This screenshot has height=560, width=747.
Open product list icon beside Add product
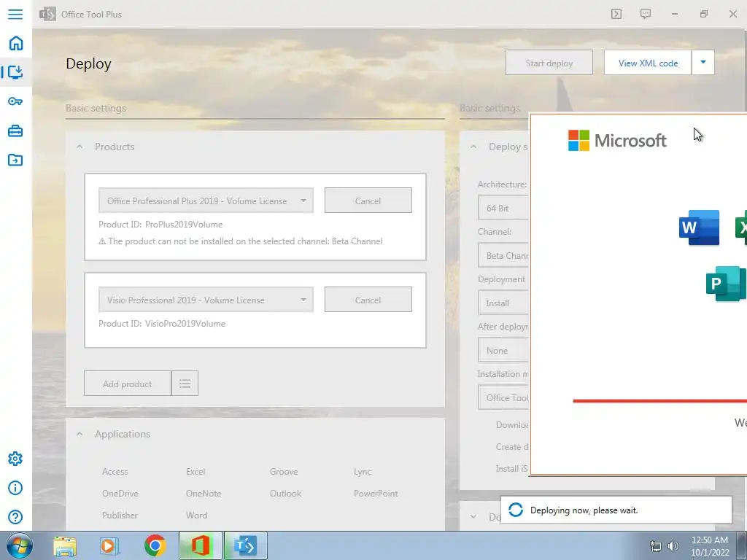pyautogui.click(x=185, y=384)
